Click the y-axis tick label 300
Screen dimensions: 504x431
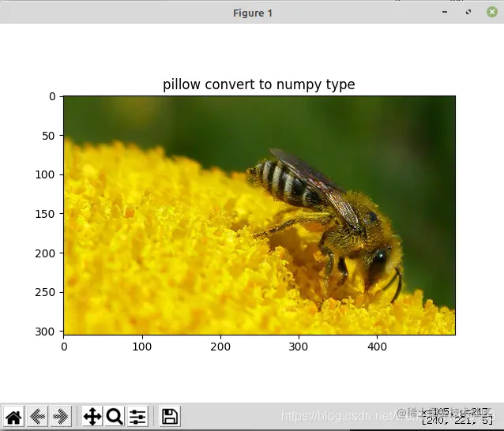click(45, 332)
